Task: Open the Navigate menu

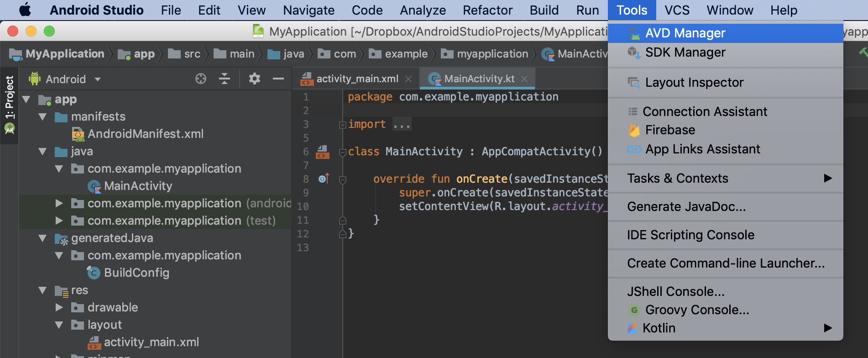Action: tap(309, 10)
